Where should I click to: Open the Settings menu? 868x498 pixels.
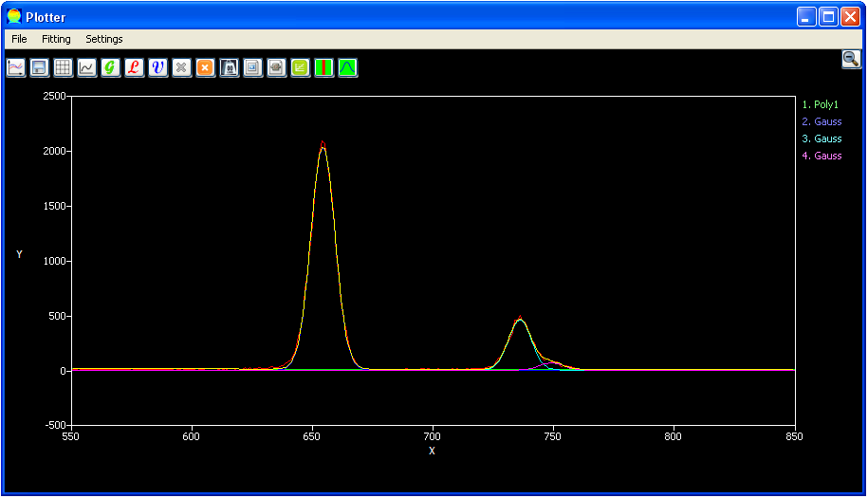tap(104, 39)
